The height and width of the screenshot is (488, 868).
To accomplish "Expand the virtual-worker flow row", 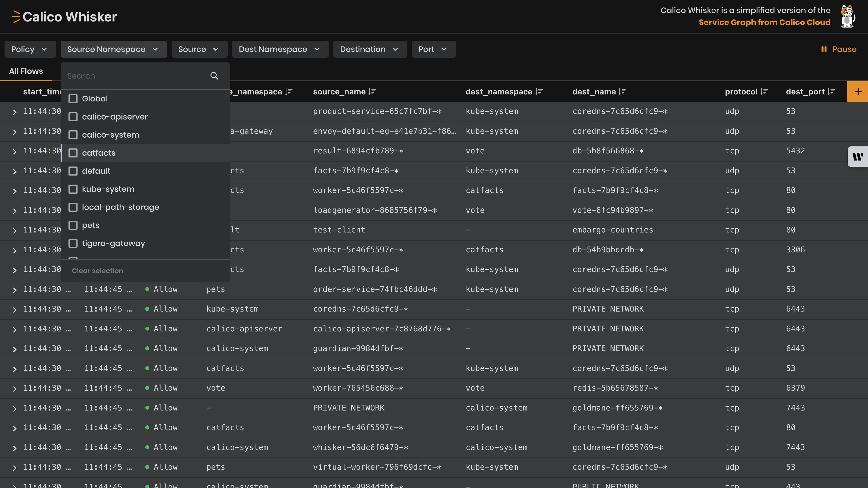I will [x=14, y=468].
